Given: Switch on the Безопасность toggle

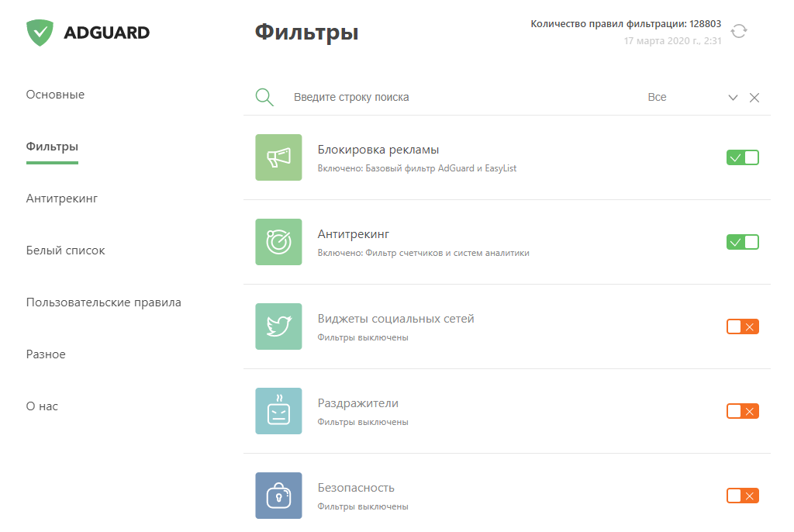Looking at the screenshot, I should click(742, 496).
